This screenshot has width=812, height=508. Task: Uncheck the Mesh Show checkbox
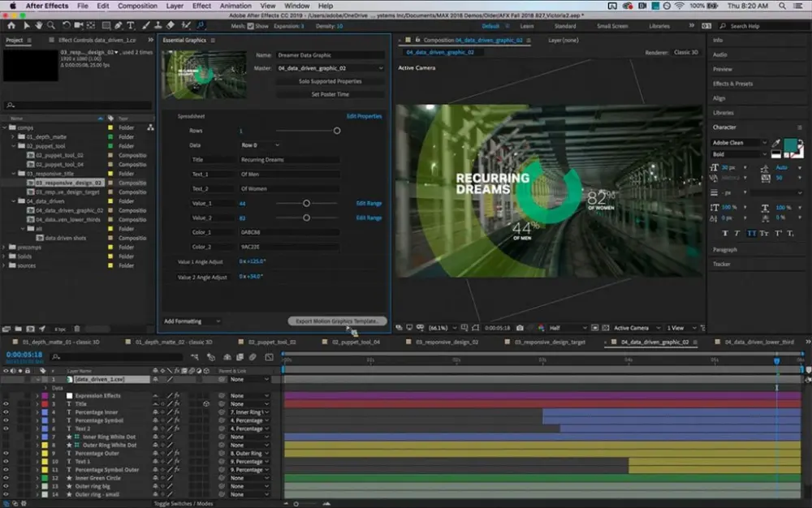coord(250,25)
